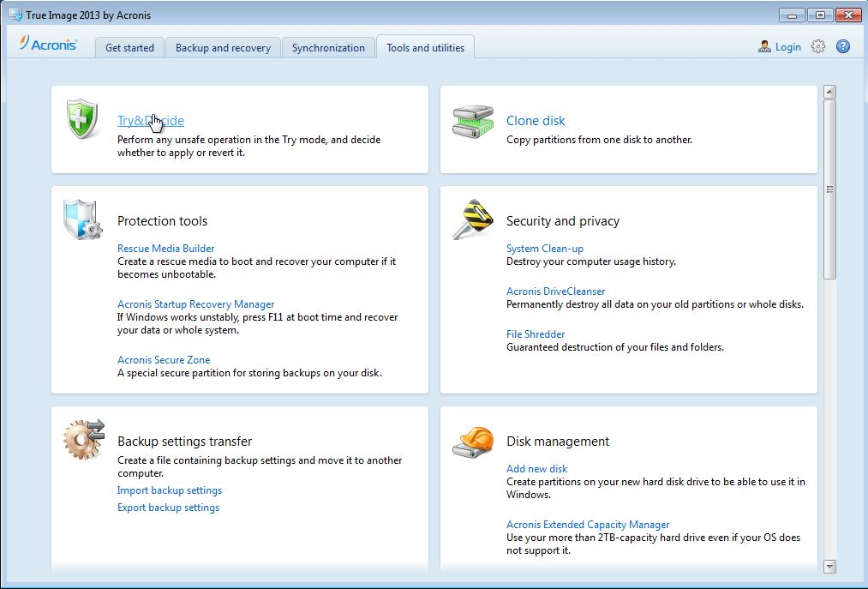This screenshot has width=868, height=589.
Task: Click the Security and privacy heading
Action: pyautogui.click(x=562, y=221)
